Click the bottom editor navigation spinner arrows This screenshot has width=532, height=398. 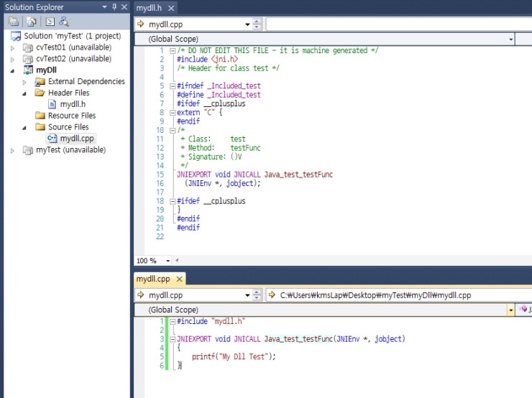pos(257,295)
